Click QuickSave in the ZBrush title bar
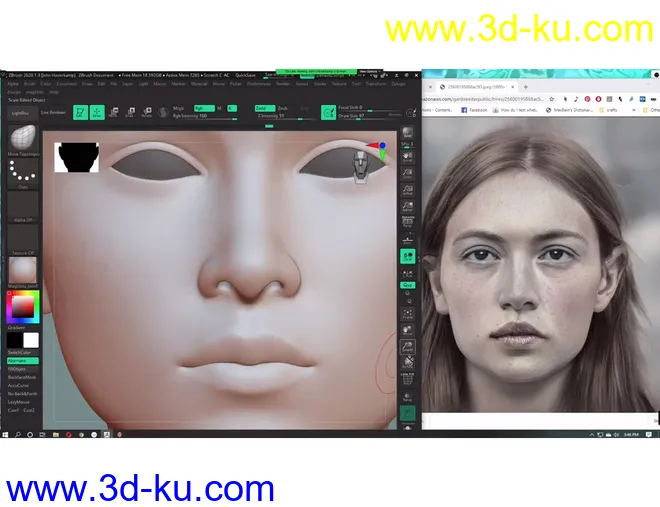 click(x=245, y=75)
